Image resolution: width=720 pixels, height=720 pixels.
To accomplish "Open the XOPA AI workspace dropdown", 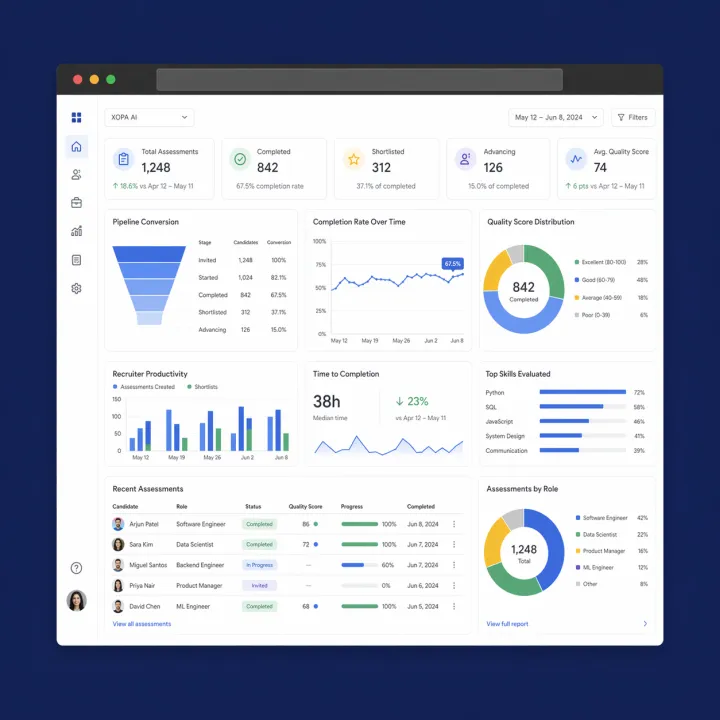I will tap(149, 118).
